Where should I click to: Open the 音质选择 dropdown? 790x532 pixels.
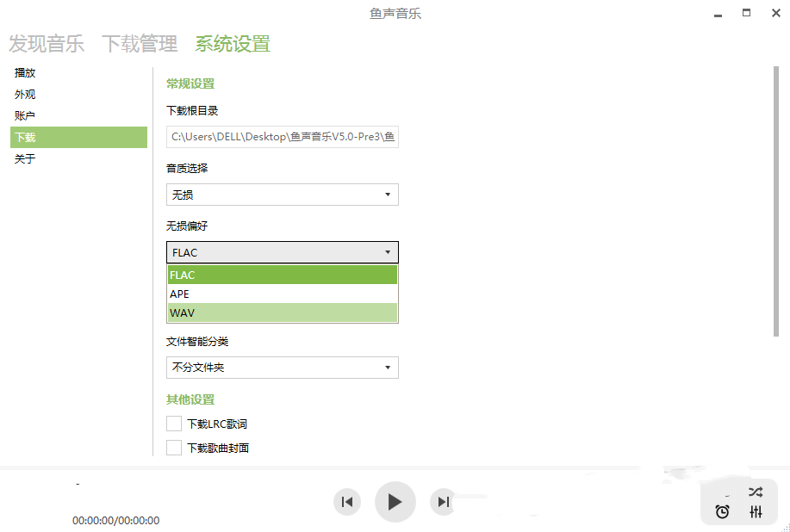coord(282,195)
